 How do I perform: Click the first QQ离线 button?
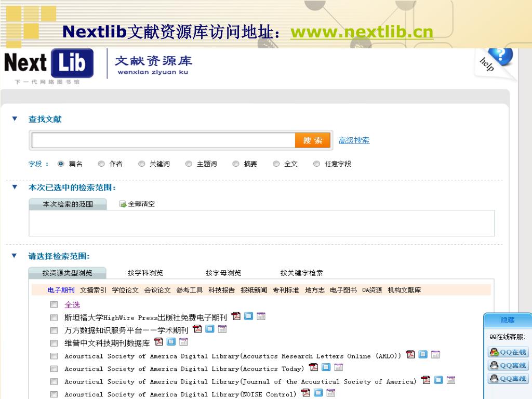click(x=508, y=365)
